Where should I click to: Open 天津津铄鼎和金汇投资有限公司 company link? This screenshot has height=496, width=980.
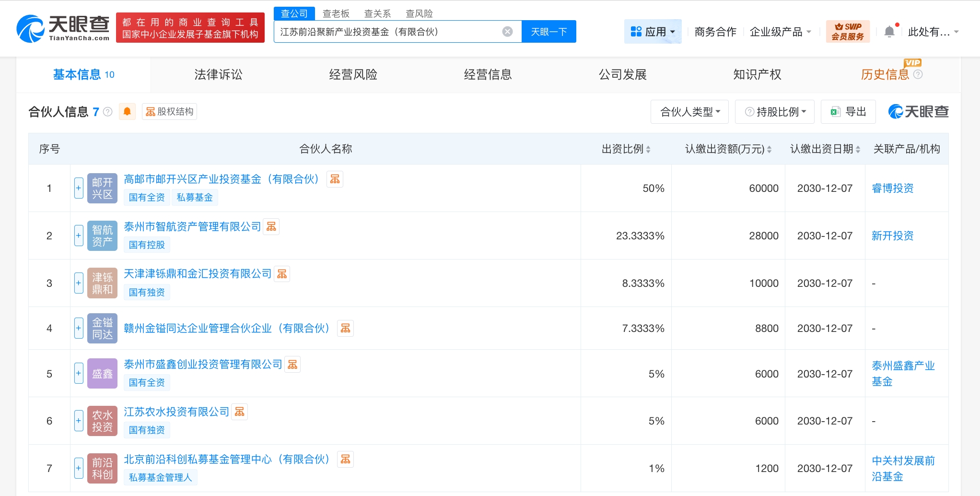tap(198, 273)
